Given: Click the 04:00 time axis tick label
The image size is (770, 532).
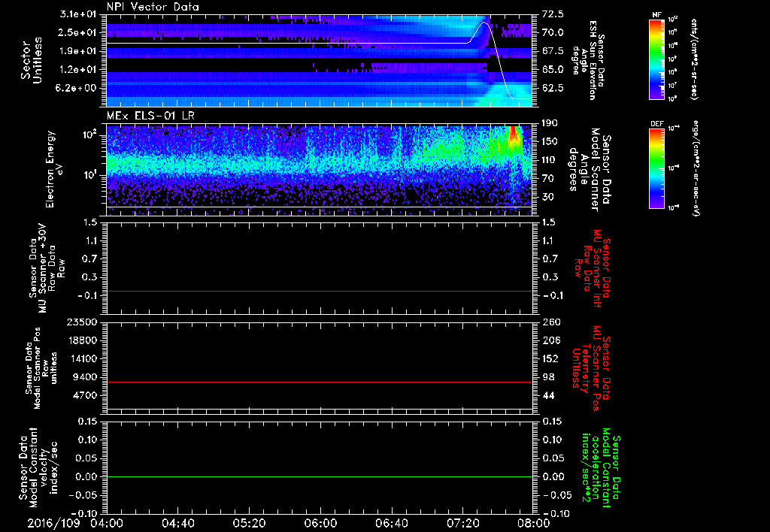Looking at the screenshot, I should (x=106, y=521).
